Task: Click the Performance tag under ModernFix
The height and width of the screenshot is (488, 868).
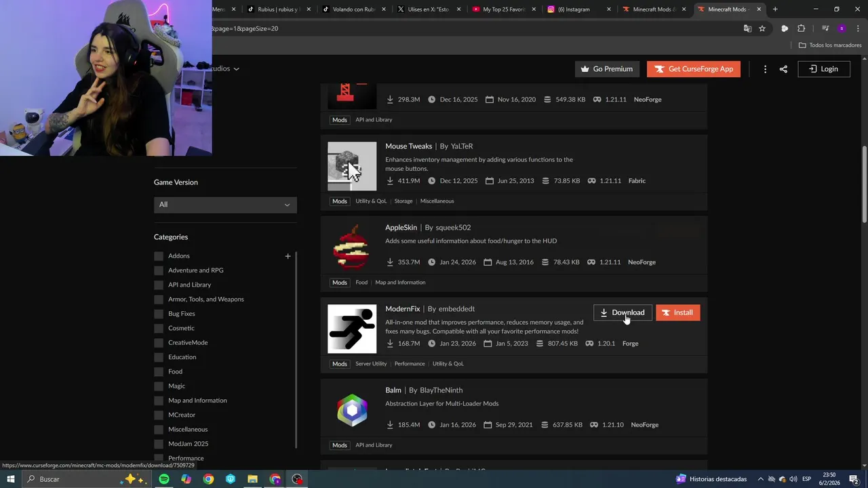Action: pyautogui.click(x=410, y=364)
